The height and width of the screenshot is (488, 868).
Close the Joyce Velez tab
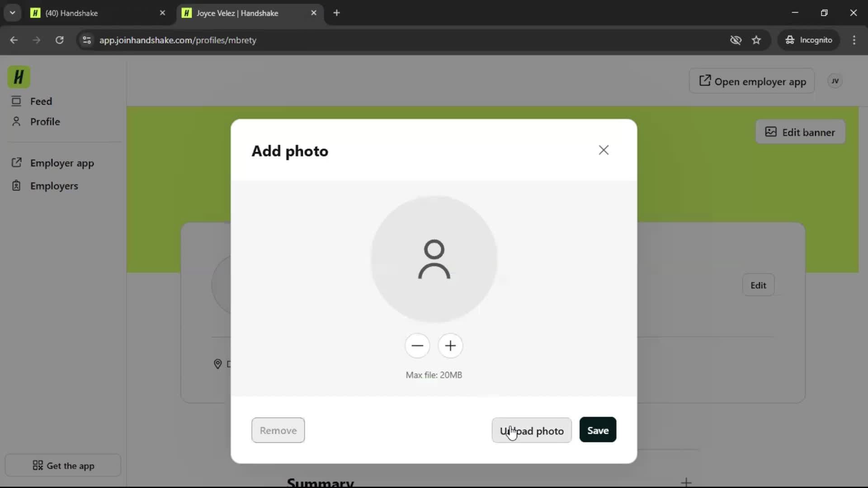314,13
